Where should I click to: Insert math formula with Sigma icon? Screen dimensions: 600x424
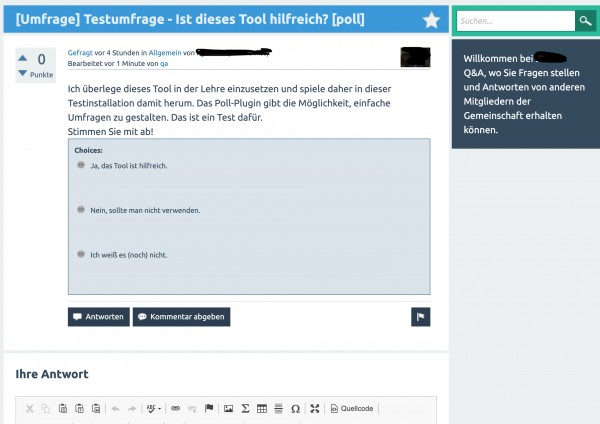[245, 408]
